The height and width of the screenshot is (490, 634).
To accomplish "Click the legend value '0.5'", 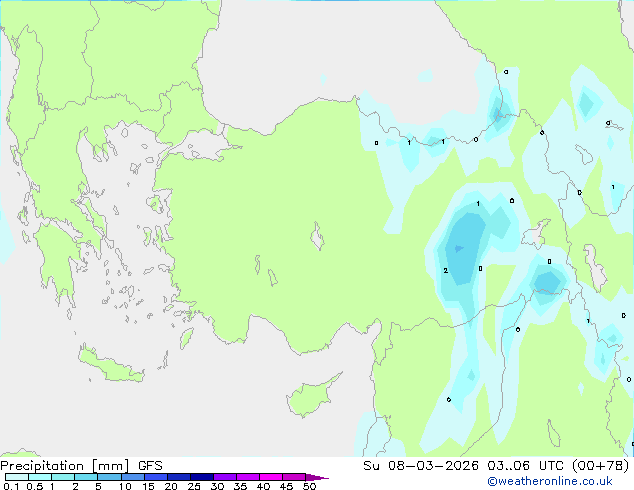I will [34, 486].
